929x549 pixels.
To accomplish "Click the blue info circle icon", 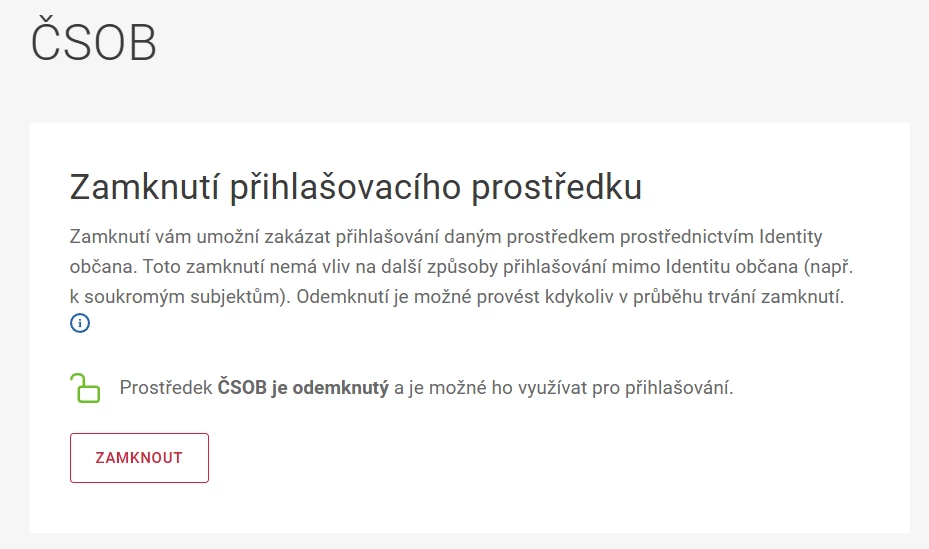I will (80, 323).
